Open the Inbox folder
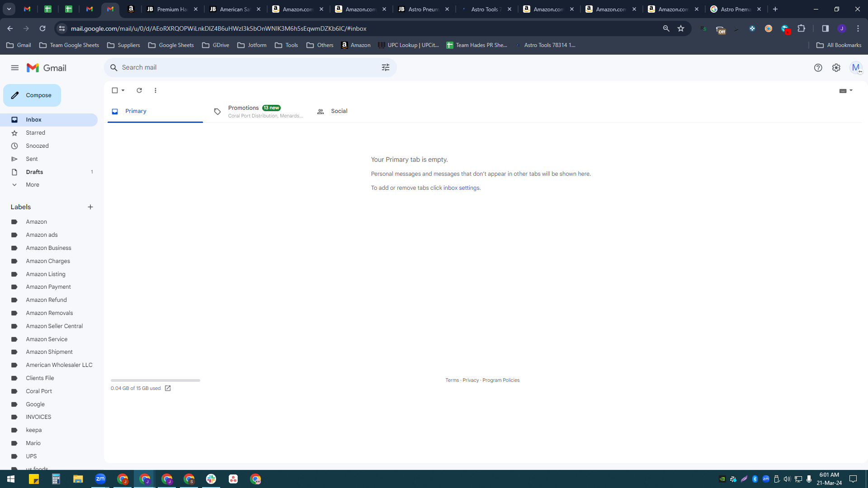 point(49,120)
